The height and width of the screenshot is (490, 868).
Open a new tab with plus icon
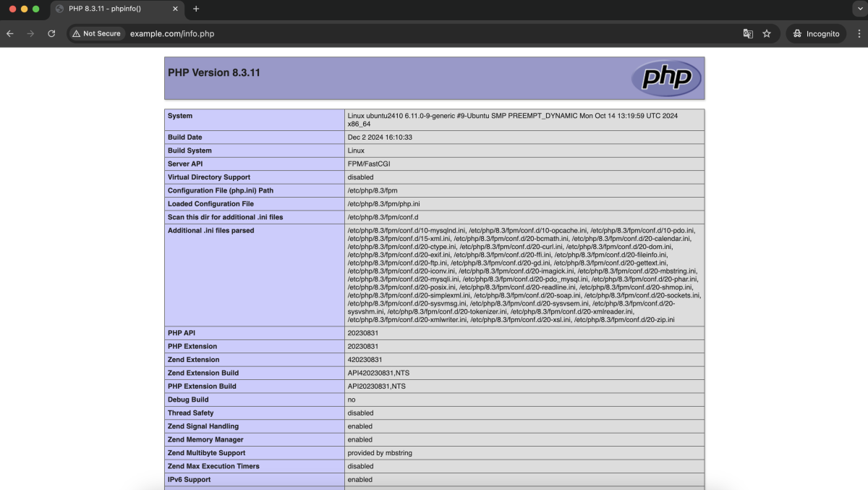point(196,9)
